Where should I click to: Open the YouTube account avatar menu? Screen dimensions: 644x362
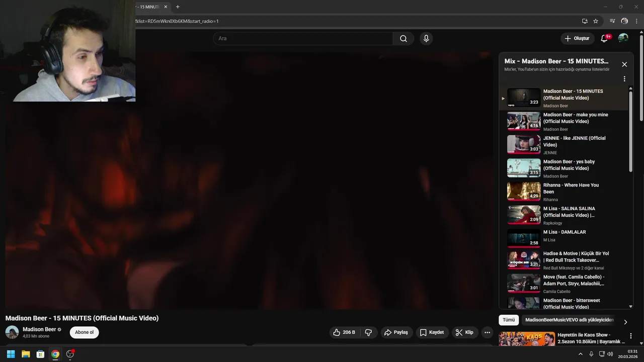(x=623, y=38)
